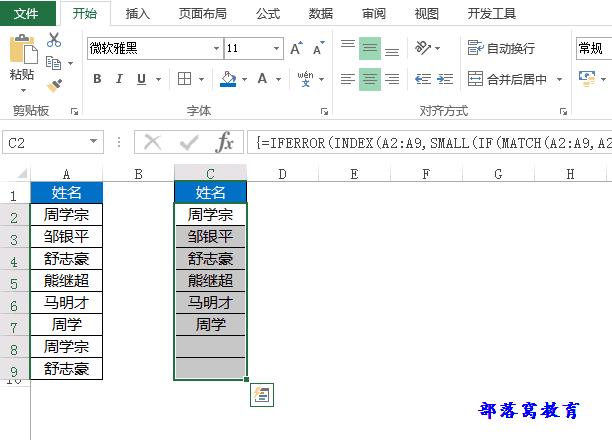This screenshot has height=440, width=612.
Task: Switch to 页面布局 tab
Action: pos(203,14)
